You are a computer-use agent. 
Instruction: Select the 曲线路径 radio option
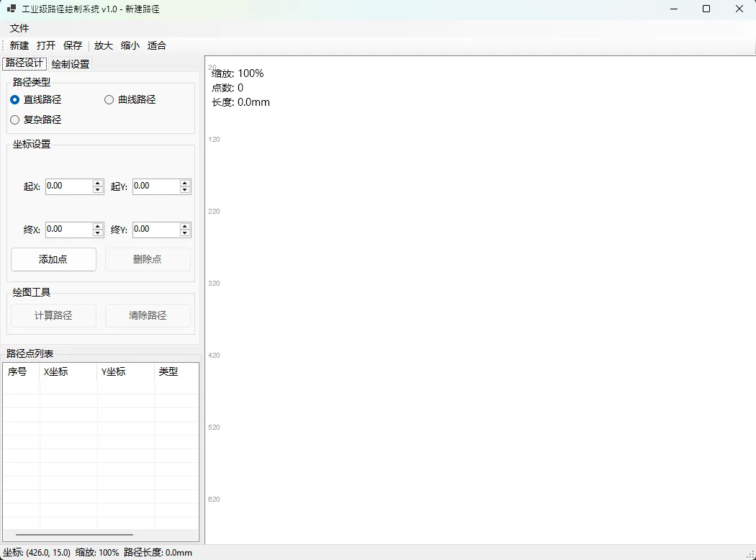click(x=109, y=100)
